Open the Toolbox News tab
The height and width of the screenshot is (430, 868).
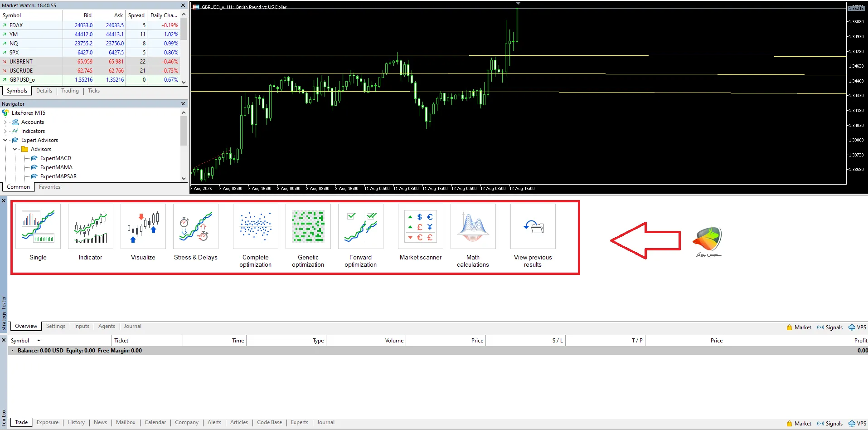[x=100, y=422]
